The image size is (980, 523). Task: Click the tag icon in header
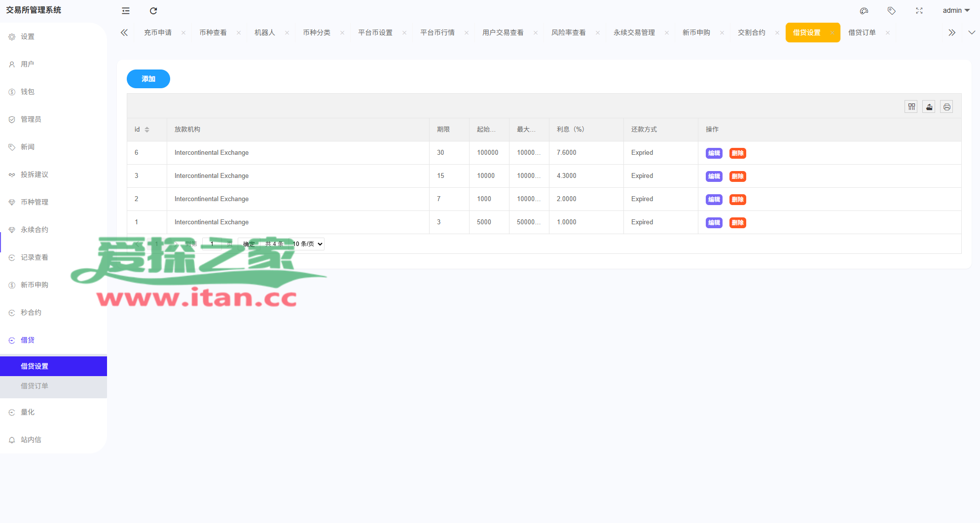click(x=891, y=11)
